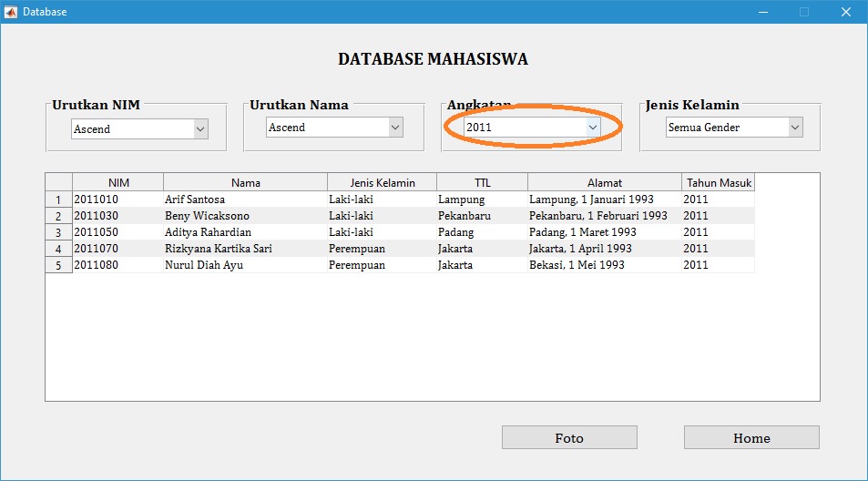Click the TTL column header

482,183
